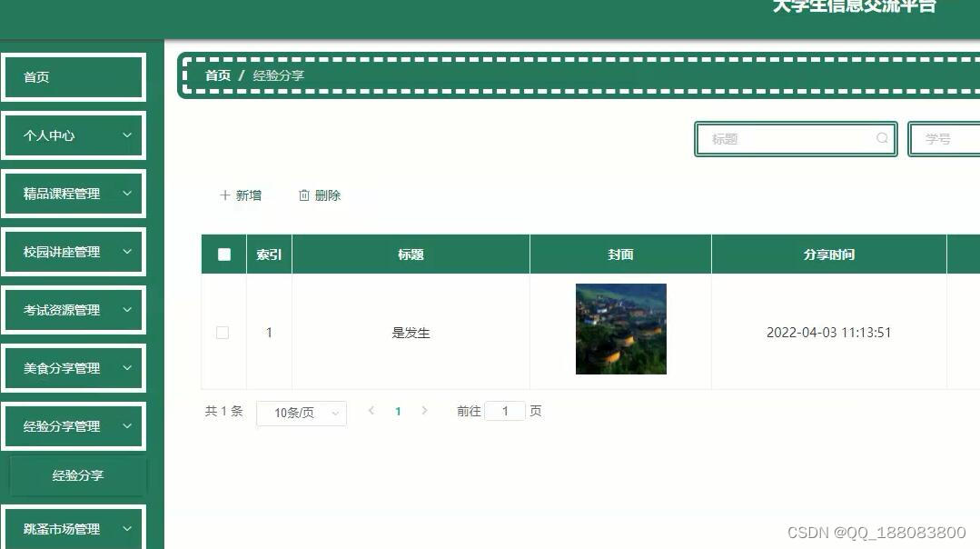Click chevron arrow beside 跳蚤市场管理
The height and width of the screenshot is (549, 980).
pos(127,528)
